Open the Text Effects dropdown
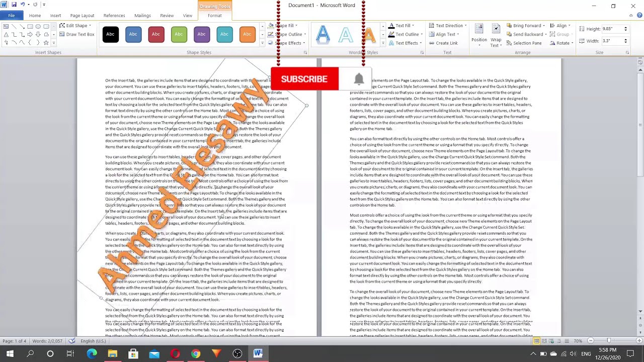 [405, 43]
